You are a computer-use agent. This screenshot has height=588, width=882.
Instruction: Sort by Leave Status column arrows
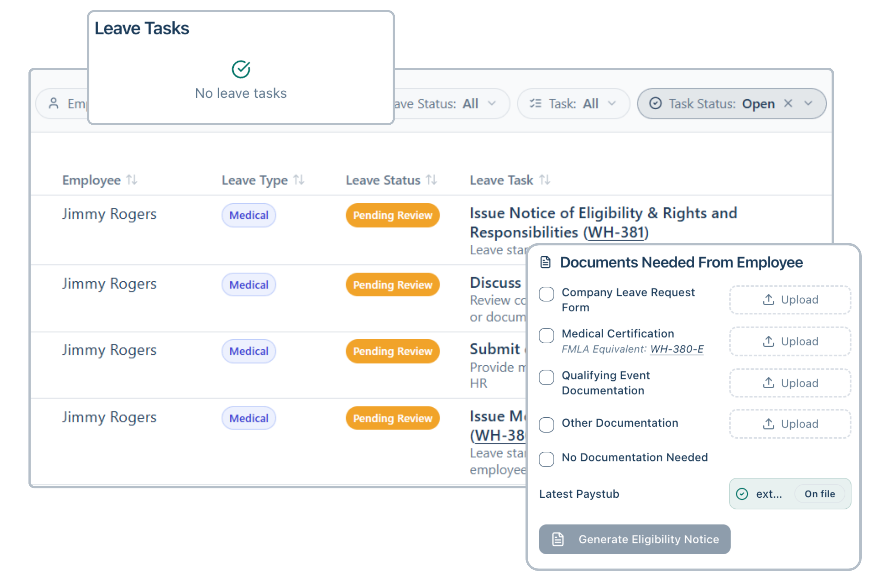[x=431, y=180]
